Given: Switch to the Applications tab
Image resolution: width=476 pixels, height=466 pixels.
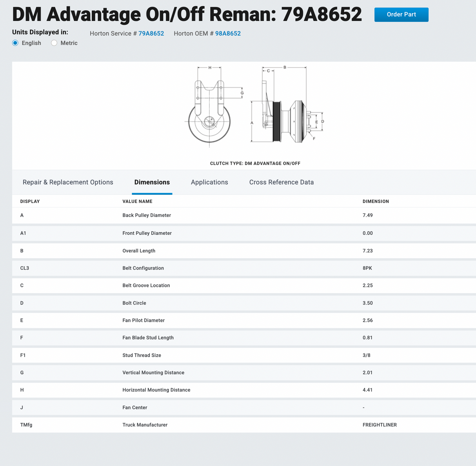Looking at the screenshot, I should pos(209,182).
